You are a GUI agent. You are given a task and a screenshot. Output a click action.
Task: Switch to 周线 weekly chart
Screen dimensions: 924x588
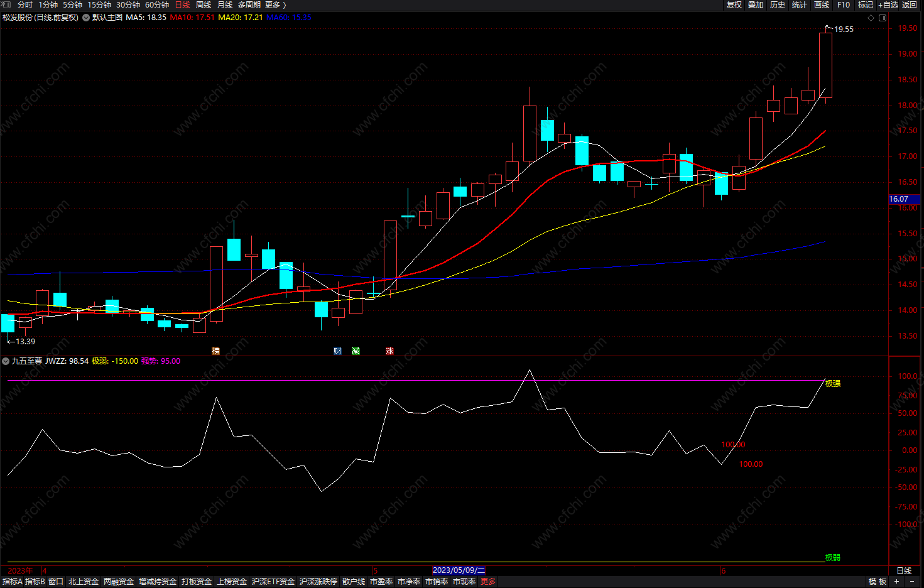coord(204,5)
